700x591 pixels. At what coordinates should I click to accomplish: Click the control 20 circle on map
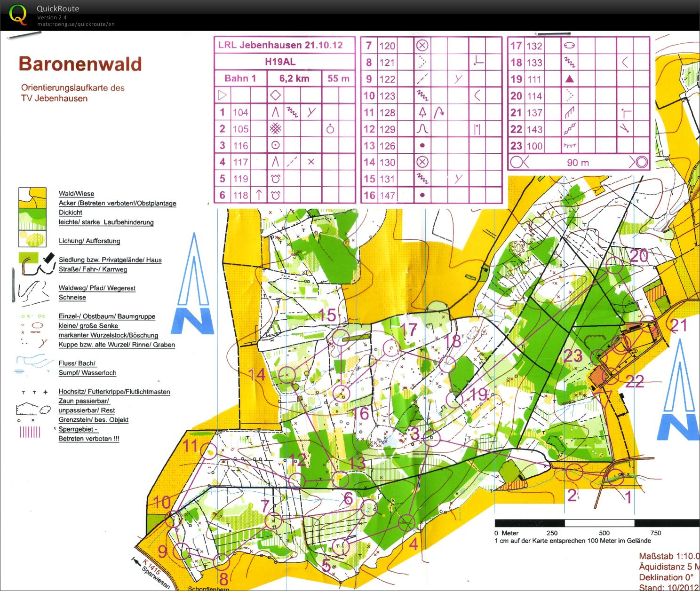click(x=615, y=267)
